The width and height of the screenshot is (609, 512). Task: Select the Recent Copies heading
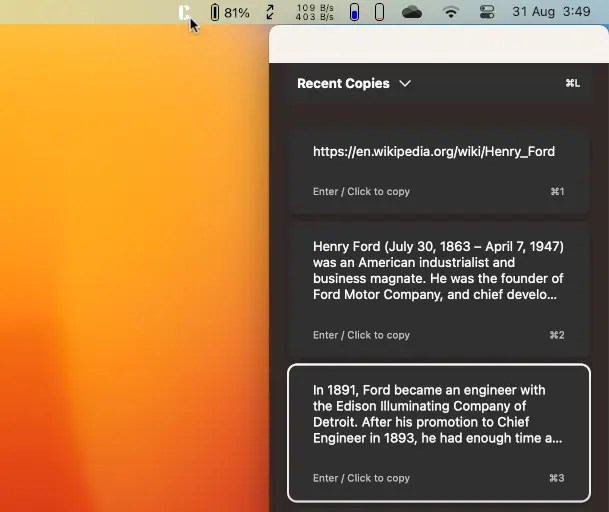coord(343,84)
